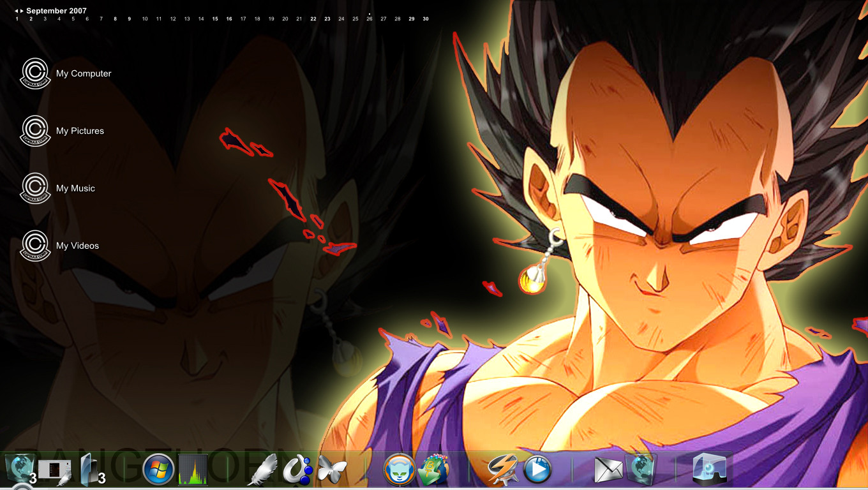Image resolution: width=868 pixels, height=490 pixels.
Task: Open the My Music desktop icon
Action: (57, 188)
